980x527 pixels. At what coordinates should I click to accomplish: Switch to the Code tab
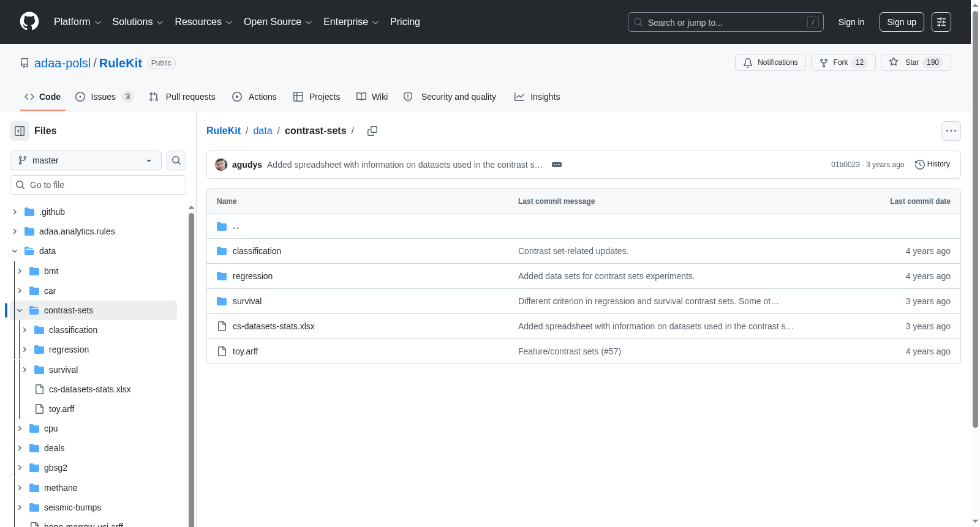pos(43,97)
